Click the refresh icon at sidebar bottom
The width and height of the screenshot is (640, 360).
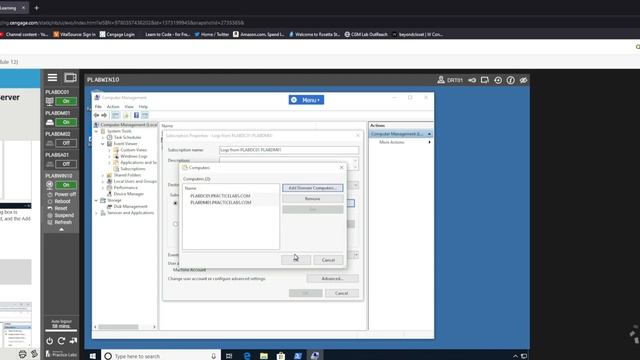[x=61, y=341]
